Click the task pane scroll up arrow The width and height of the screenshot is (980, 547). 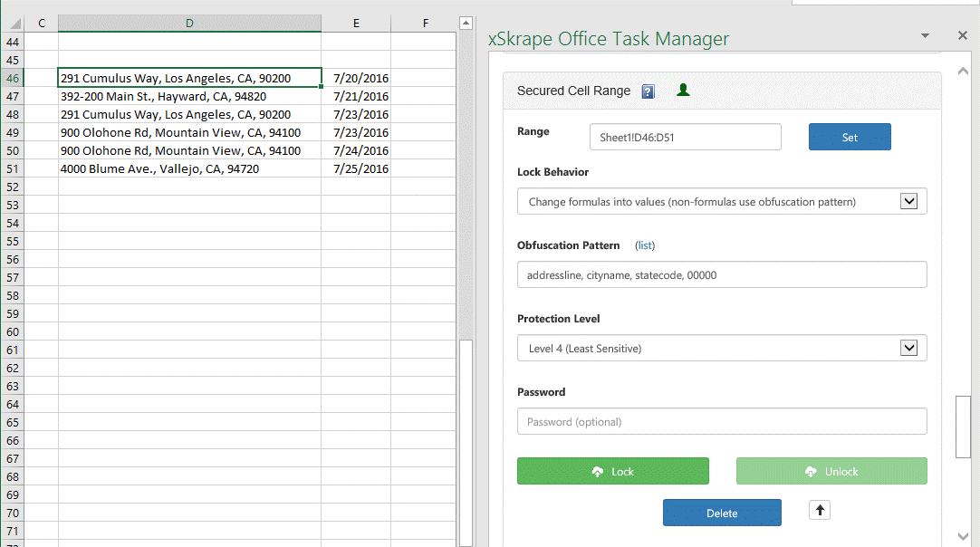[x=963, y=72]
